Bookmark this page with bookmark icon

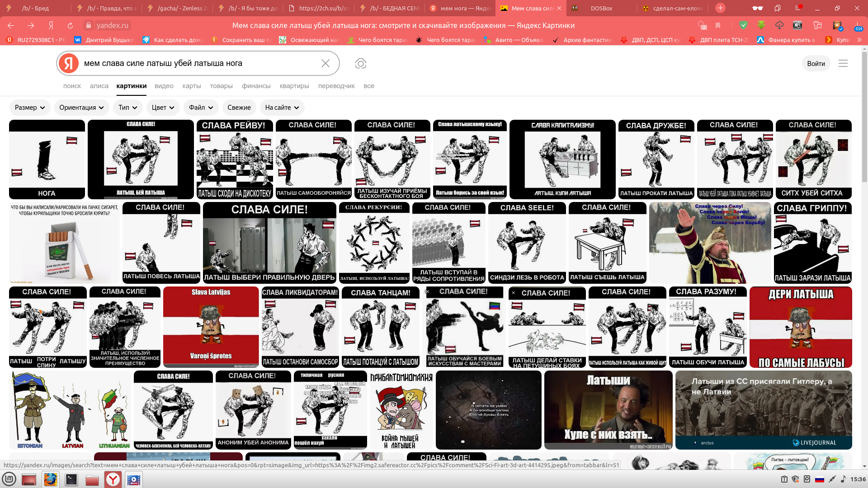click(x=718, y=25)
